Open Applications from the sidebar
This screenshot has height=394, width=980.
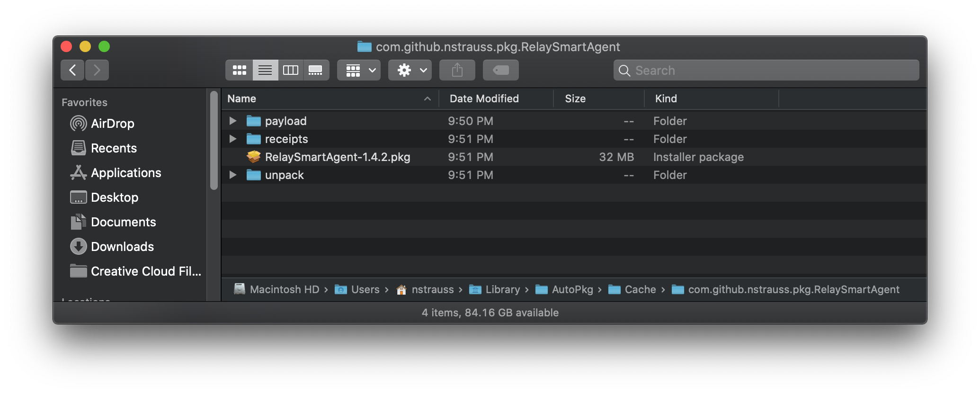[x=125, y=173]
